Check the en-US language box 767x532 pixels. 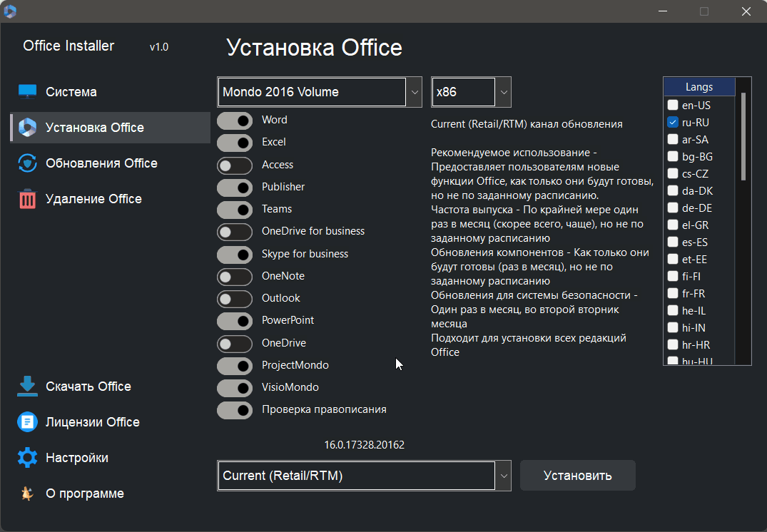(673, 105)
